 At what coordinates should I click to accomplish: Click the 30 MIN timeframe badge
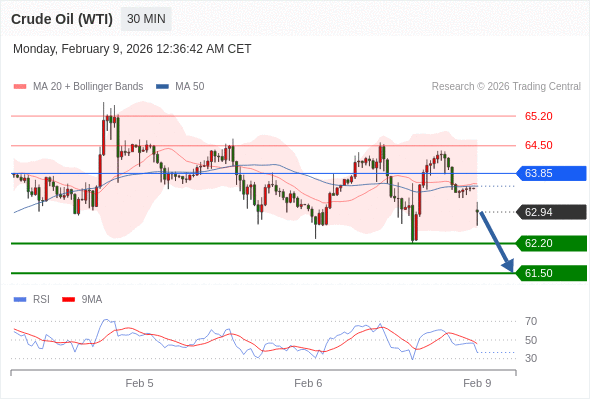click(146, 19)
